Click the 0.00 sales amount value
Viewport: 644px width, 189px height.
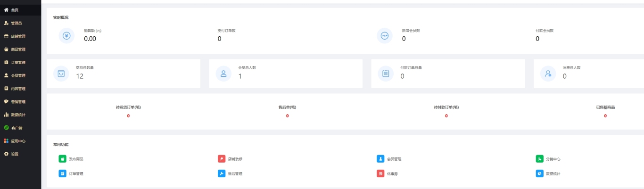90,39
